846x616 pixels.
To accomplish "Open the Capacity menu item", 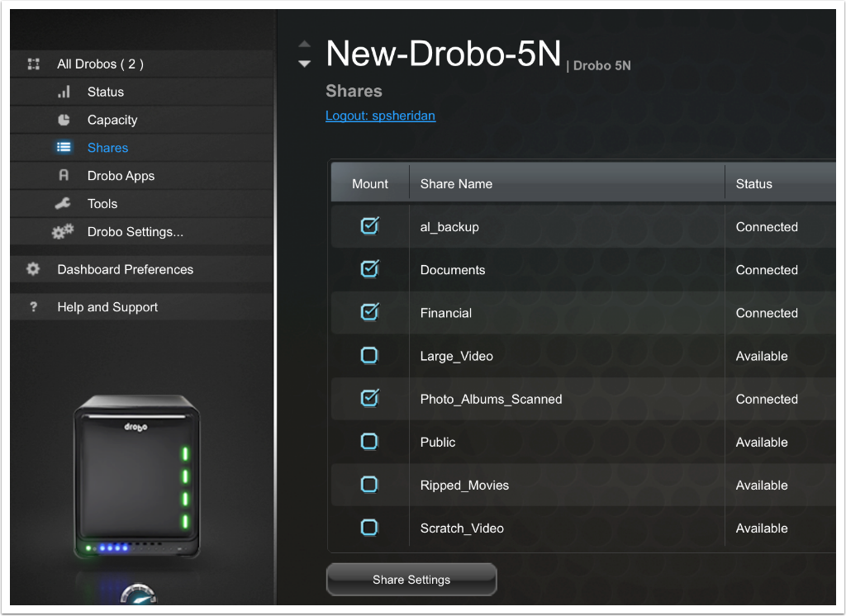I will 112,120.
